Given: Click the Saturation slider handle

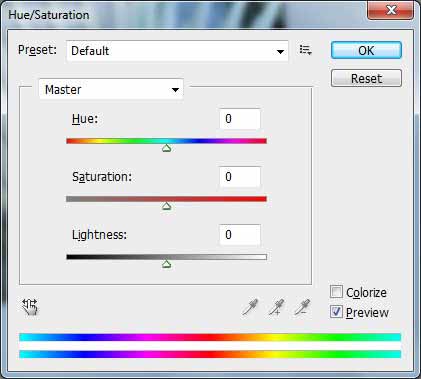Looking at the screenshot, I should pos(167,206).
